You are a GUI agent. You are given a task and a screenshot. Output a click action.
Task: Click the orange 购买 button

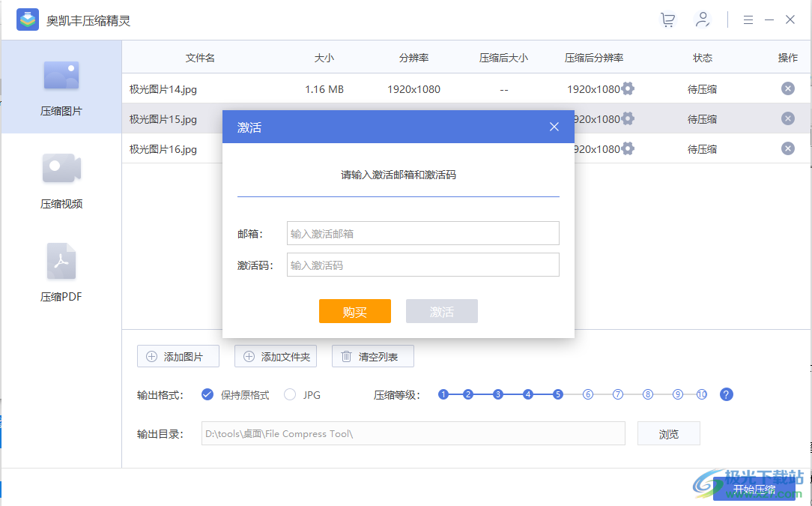tap(355, 311)
